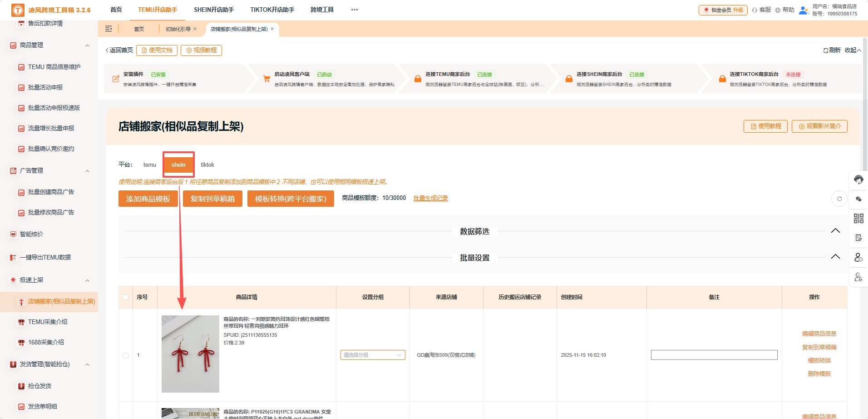The image size is (868, 419).
Task: Click the tab-list icon left of 首页 tab
Action: [108, 29]
